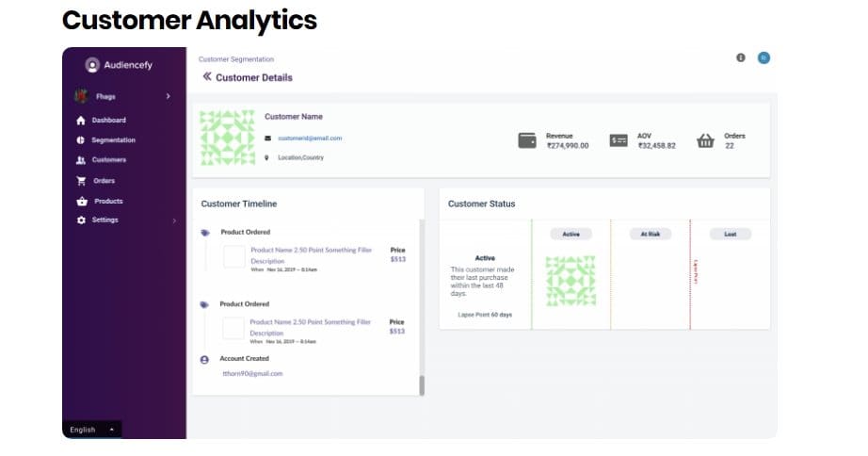Expand the Fhags store switcher

coord(168,96)
